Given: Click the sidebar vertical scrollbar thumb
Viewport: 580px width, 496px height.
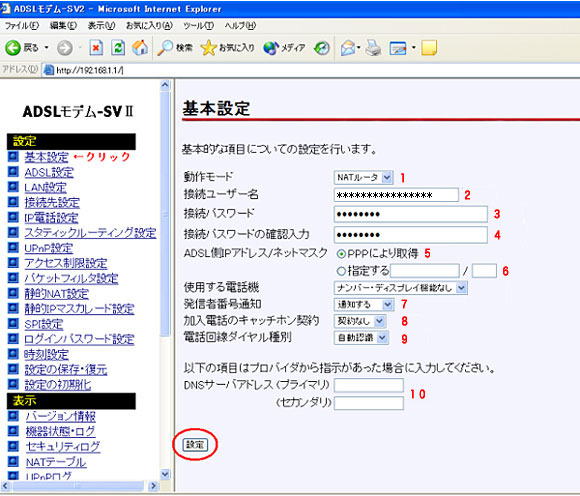Looking at the screenshot, I should coord(165,214).
